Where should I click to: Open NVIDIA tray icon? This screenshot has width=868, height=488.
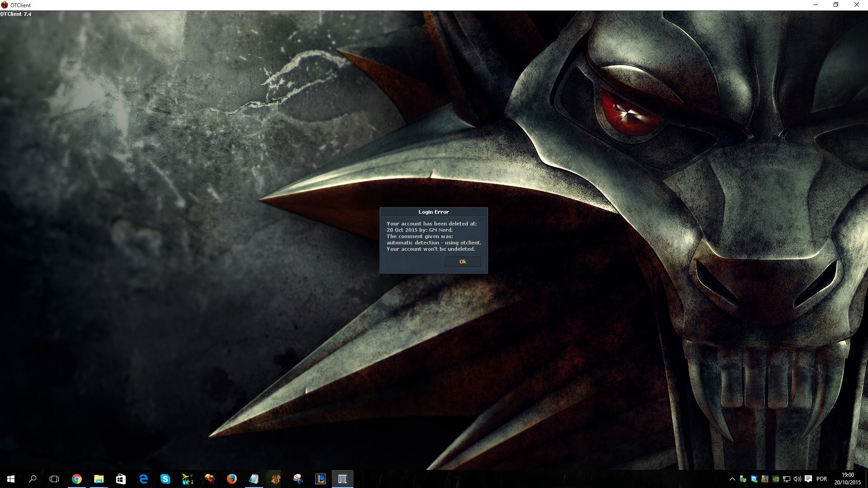(776, 479)
